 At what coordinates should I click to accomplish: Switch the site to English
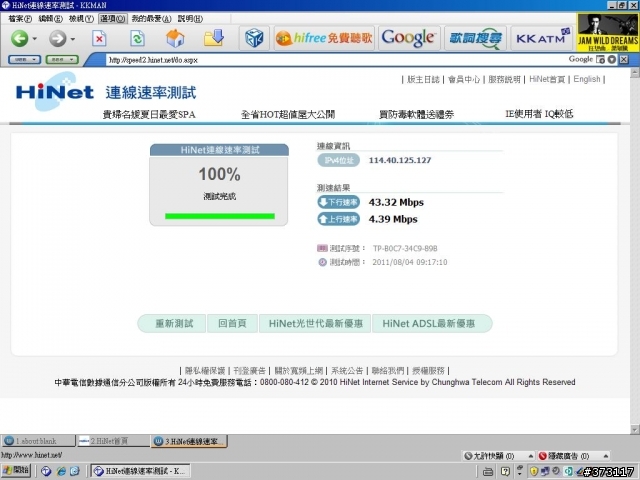587,79
